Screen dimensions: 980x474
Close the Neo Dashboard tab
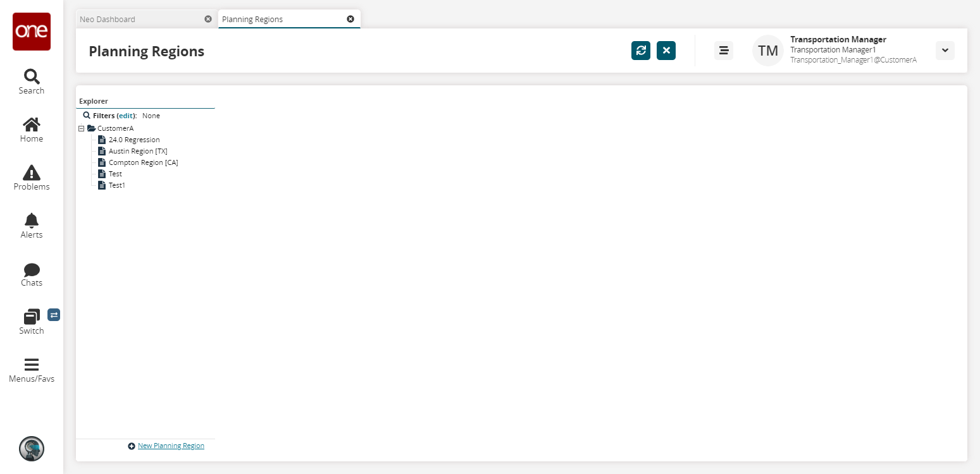[208, 19]
